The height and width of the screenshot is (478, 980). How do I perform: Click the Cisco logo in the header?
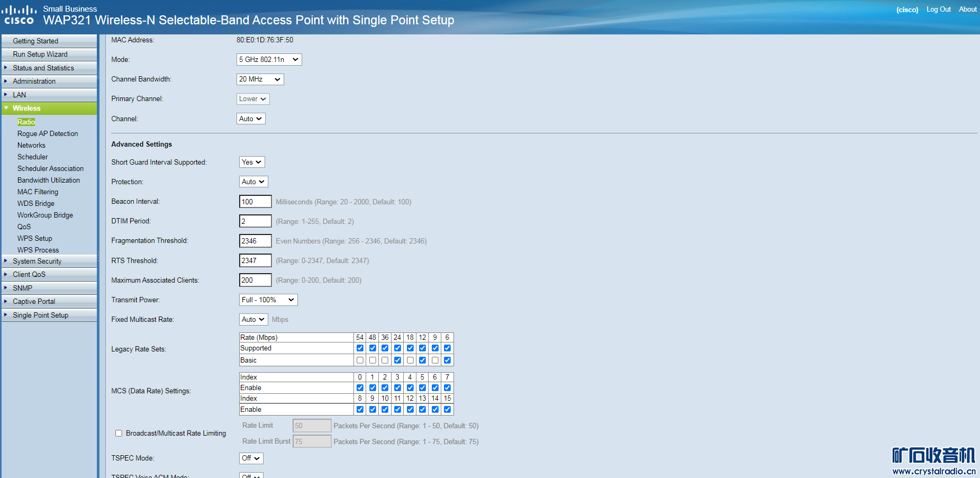19,15
